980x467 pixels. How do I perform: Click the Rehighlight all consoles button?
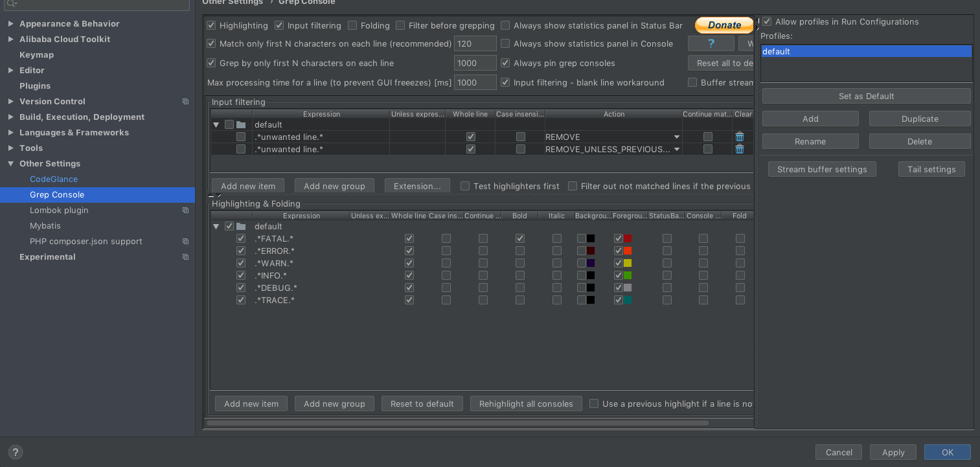pos(525,404)
